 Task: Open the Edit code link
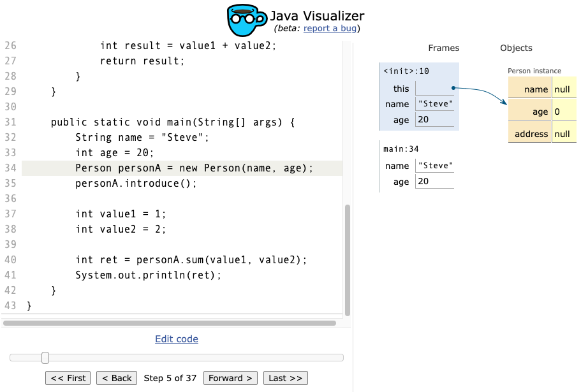[177, 339]
